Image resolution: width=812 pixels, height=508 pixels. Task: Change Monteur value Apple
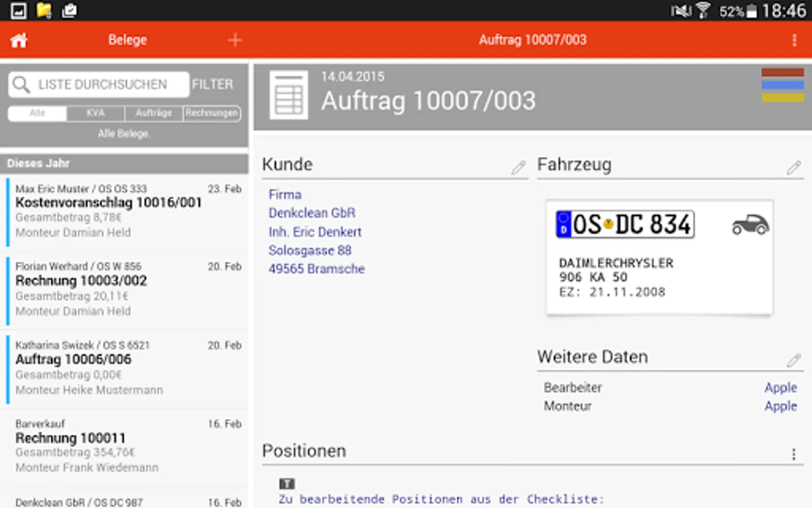(780, 406)
